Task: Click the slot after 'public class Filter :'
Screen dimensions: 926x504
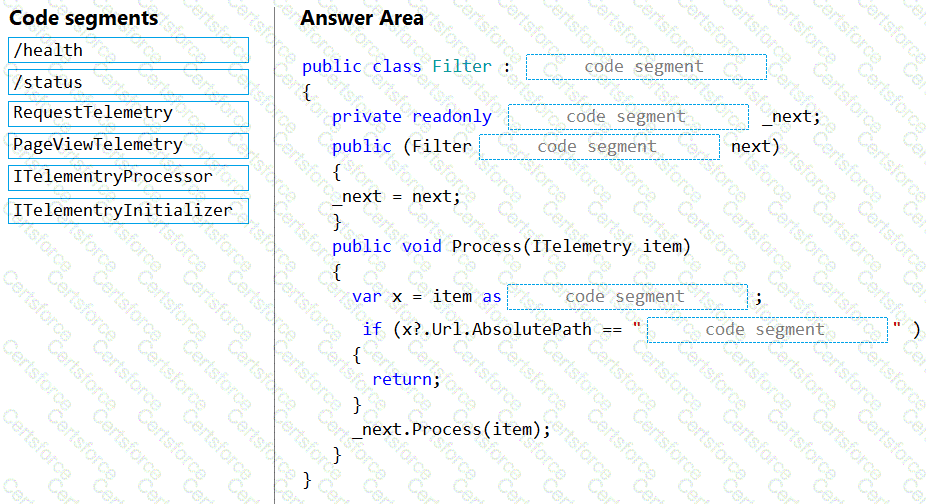Action: [x=646, y=67]
